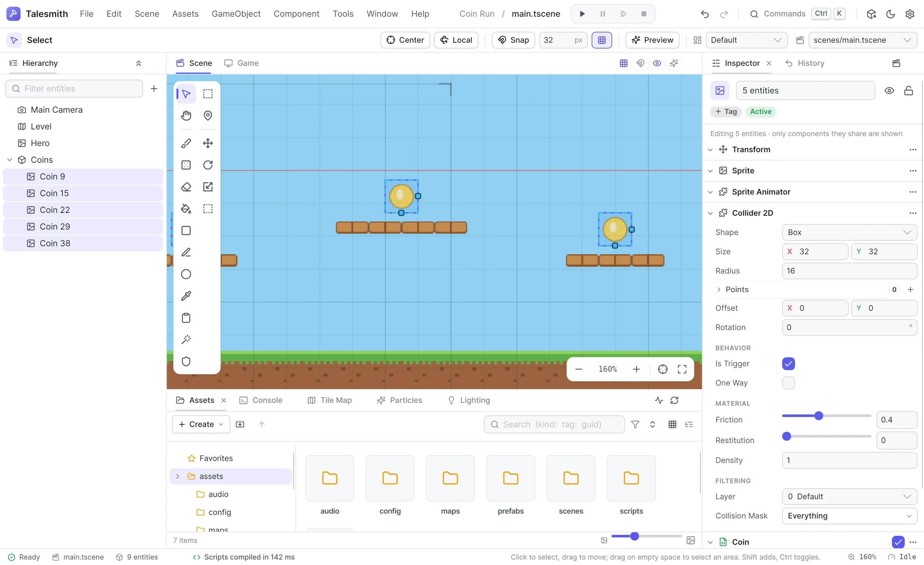Toggle the grid snapping button
Image resolution: width=924 pixels, height=565 pixels.
602,40
